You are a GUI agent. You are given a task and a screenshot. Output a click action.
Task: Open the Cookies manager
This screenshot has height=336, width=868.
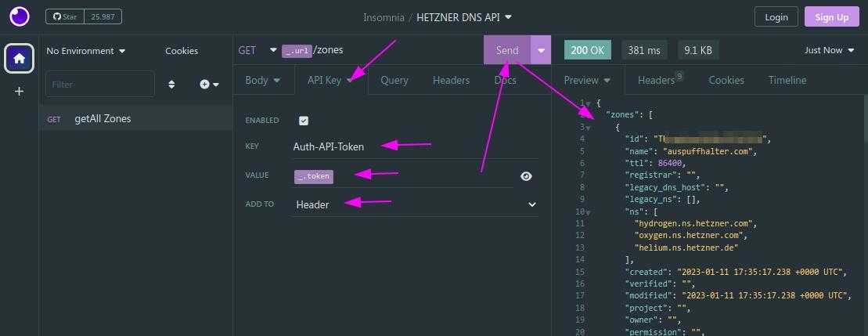182,51
